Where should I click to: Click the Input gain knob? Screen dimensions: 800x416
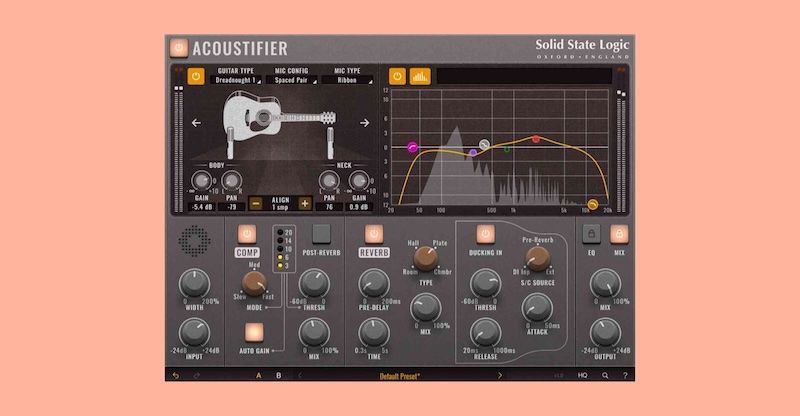pos(194,333)
